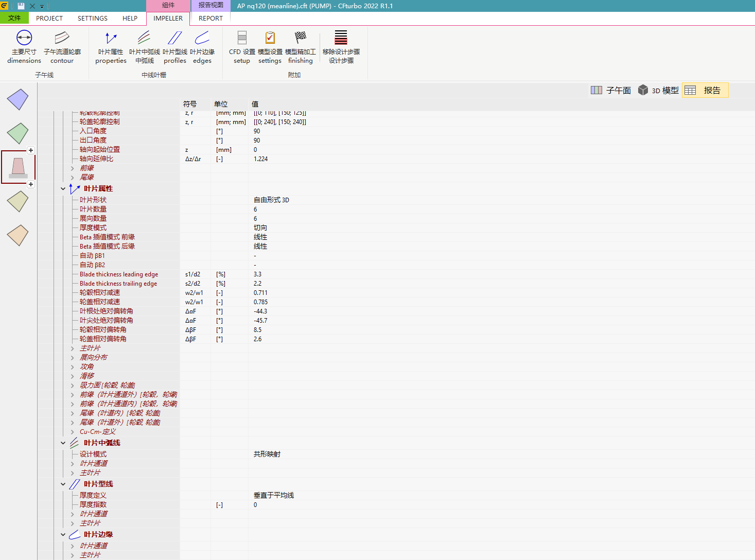Click the model settings (模型设置) button
The height and width of the screenshot is (560, 755).
point(270,46)
